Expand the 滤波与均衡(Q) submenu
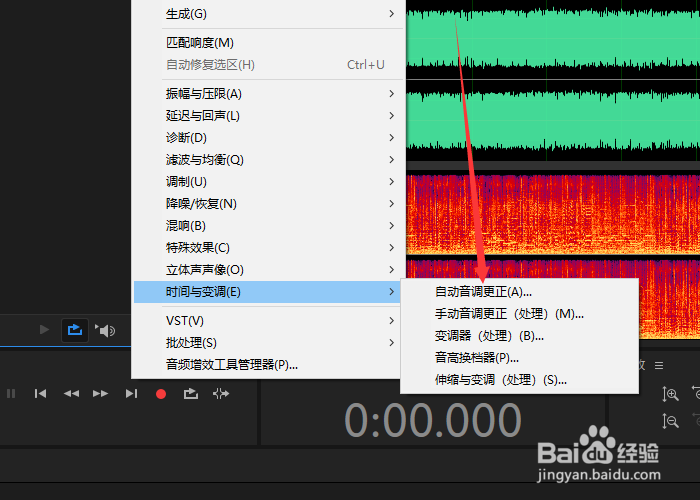The width and height of the screenshot is (700, 500). click(268, 159)
